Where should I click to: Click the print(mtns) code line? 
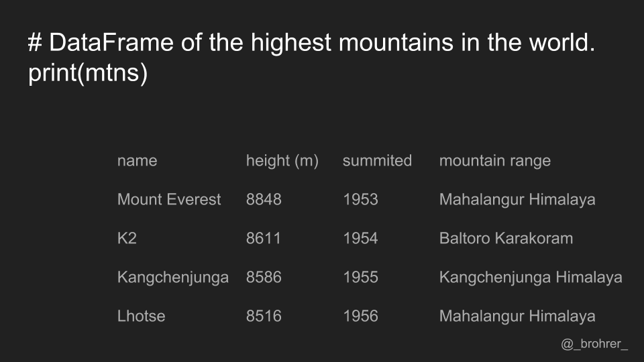tap(87, 74)
